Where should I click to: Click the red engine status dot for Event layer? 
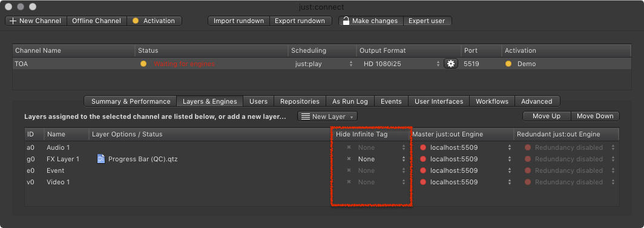(x=423, y=170)
